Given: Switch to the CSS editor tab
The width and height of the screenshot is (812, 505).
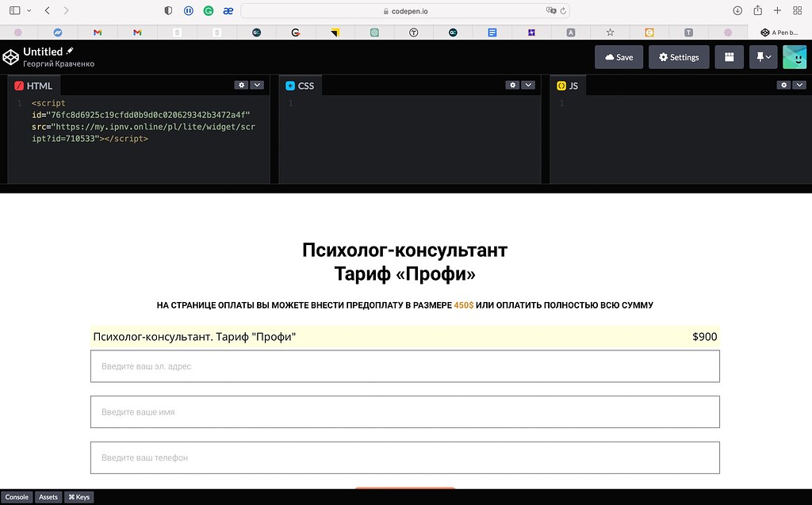Looking at the screenshot, I should pos(302,85).
